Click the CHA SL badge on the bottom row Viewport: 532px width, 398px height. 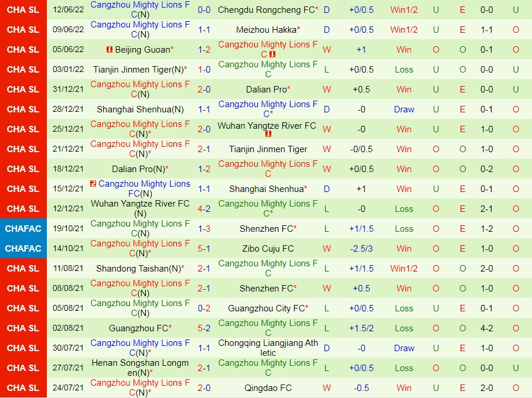23,387
